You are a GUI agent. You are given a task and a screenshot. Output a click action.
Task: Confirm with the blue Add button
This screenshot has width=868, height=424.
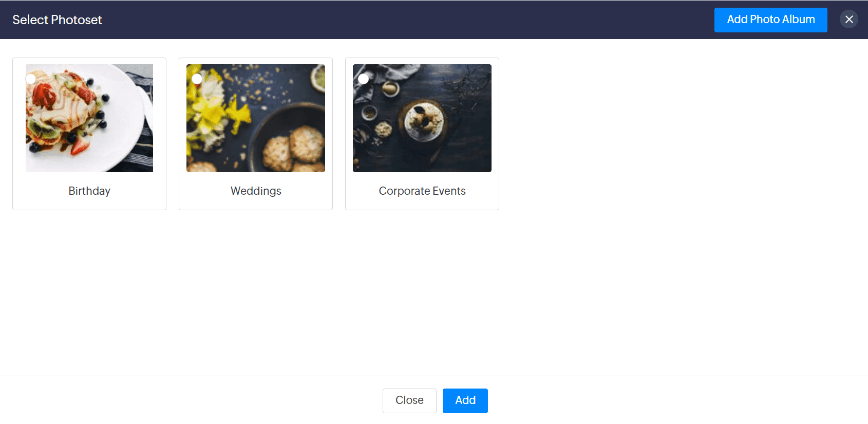click(x=465, y=400)
